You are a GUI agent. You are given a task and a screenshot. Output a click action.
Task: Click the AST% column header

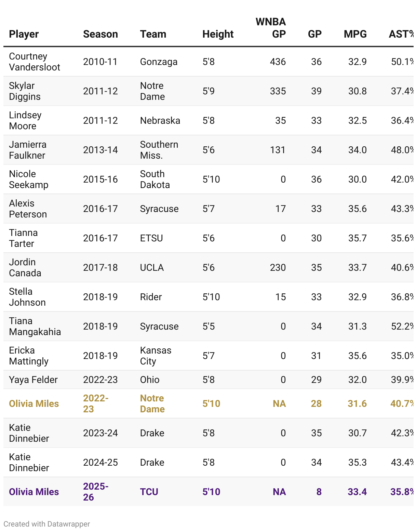click(401, 34)
